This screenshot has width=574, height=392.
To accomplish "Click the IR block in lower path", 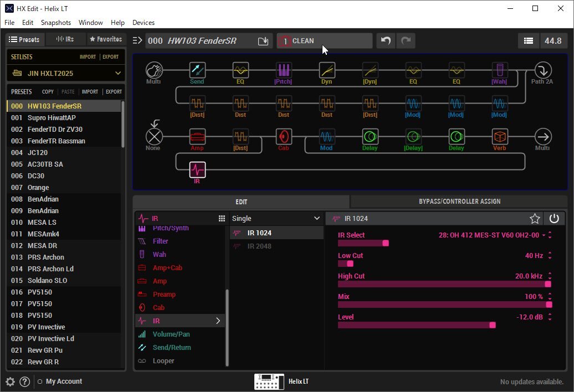I will (x=197, y=169).
